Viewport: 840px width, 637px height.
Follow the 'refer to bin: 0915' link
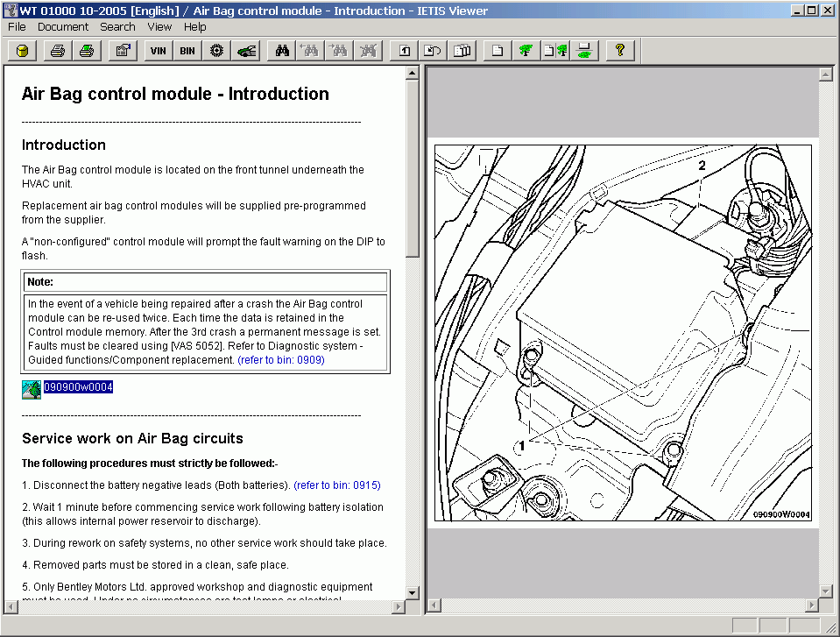point(337,485)
